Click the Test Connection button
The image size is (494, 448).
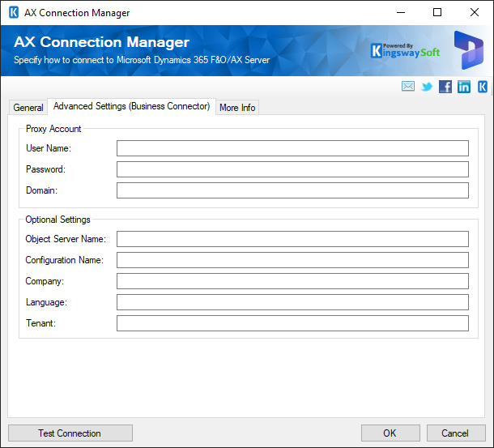coord(70,433)
